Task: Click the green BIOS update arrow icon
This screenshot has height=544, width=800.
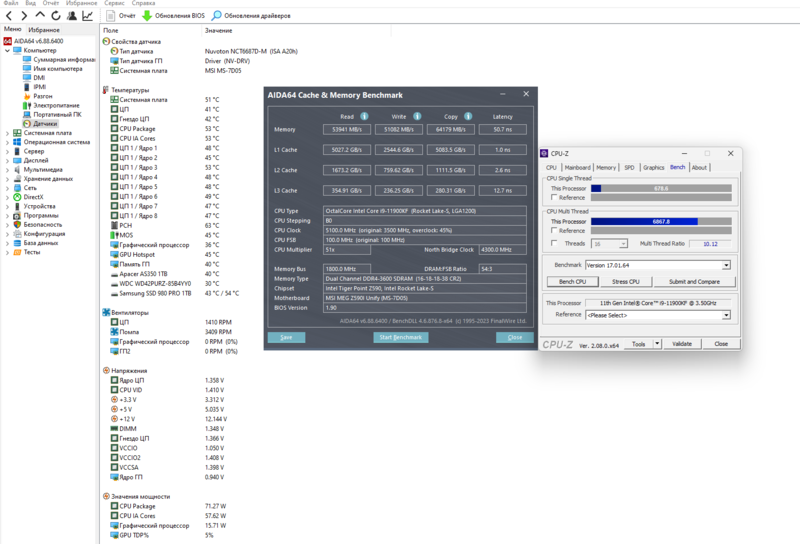Action: 147,16
